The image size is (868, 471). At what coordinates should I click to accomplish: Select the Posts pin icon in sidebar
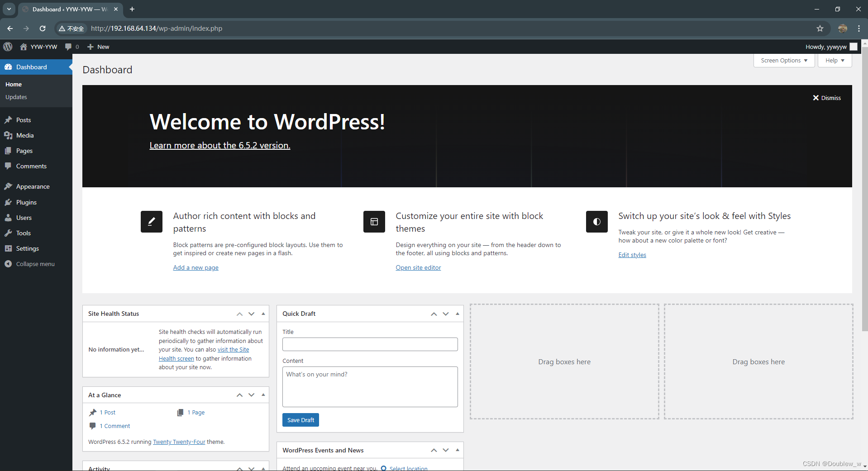[x=9, y=120]
